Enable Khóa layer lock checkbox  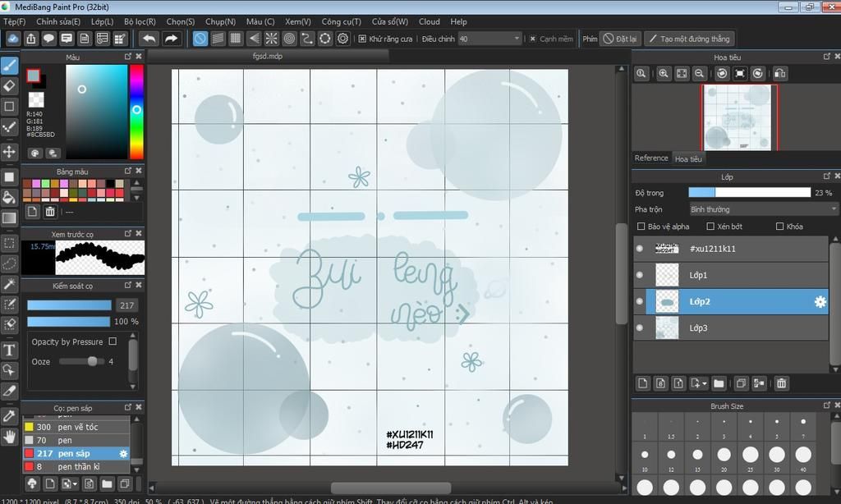(780, 227)
